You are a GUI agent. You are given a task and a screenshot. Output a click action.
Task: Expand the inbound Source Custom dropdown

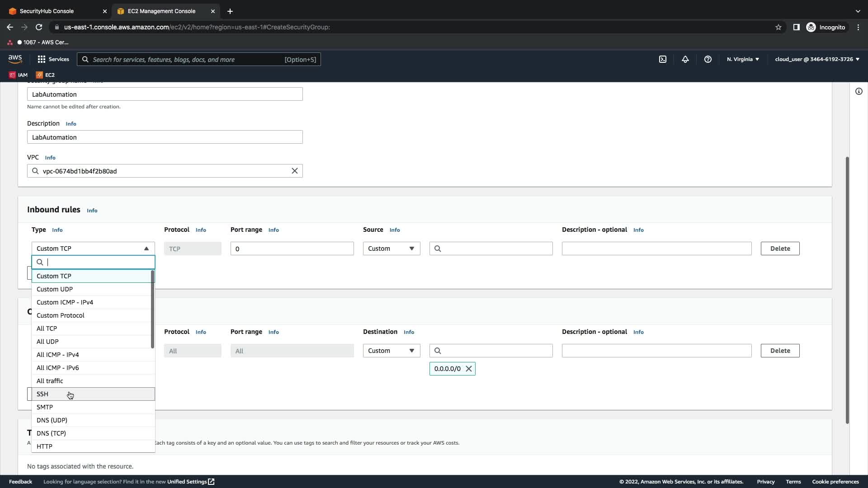(391, 249)
